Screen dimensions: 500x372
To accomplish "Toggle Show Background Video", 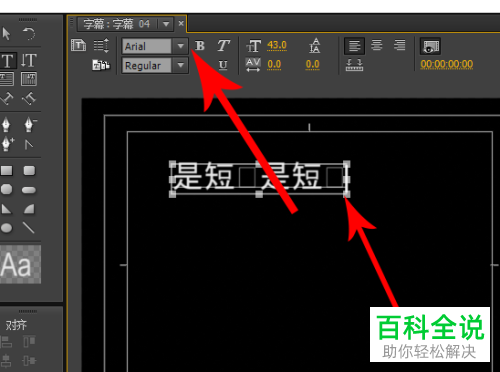I will 430,46.
